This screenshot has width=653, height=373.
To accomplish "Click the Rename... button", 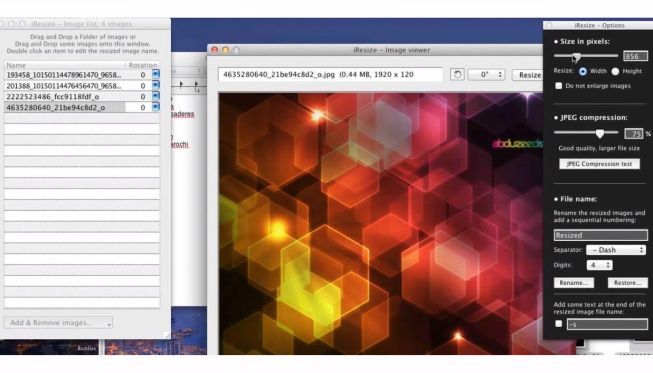I will tap(573, 283).
